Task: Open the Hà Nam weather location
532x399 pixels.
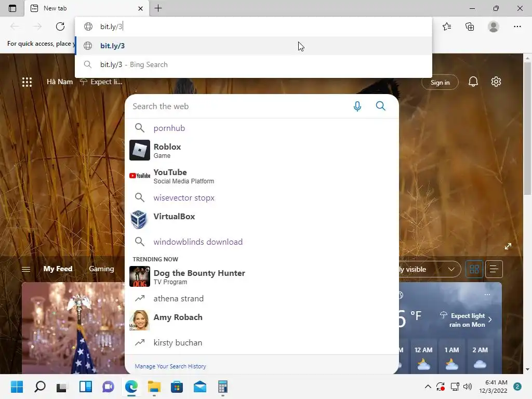Action: coord(60,82)
